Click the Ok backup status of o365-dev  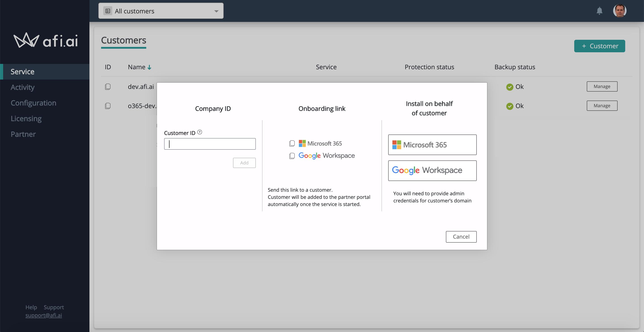[515, 106]
